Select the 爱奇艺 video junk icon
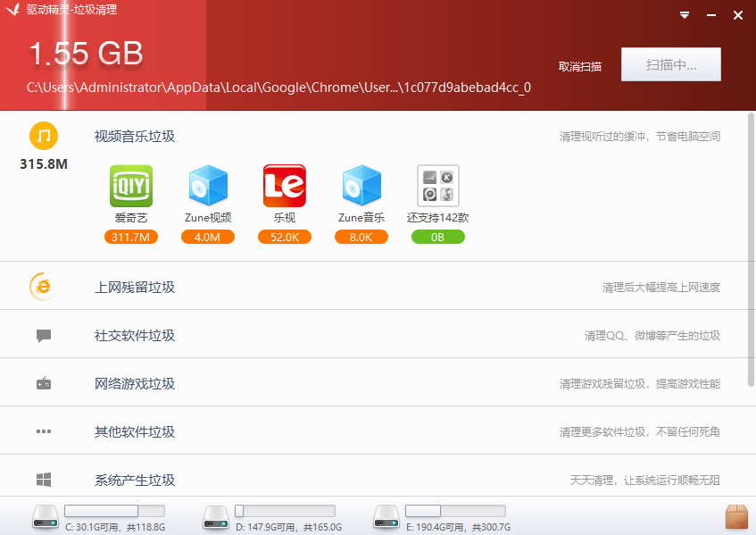The height and width of the screenshot is (535, 756). [130, 186]
